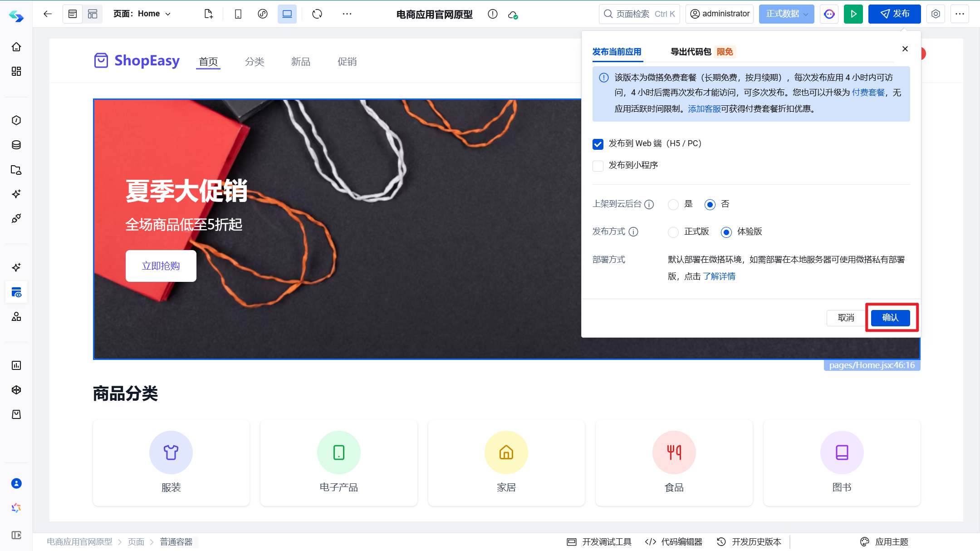Select the 促销 nav item
Screen dimensions: 980x551
pyautogui.click(x=347, y=62)
